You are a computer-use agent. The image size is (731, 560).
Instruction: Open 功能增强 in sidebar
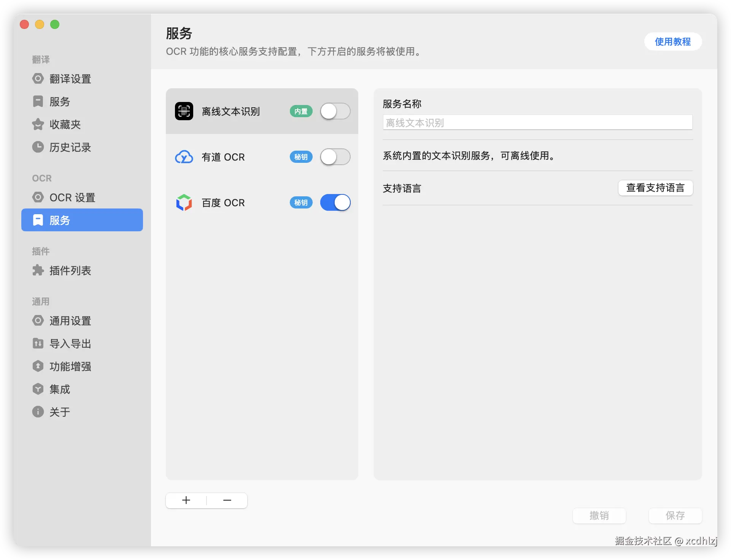[x=70, y=366]
